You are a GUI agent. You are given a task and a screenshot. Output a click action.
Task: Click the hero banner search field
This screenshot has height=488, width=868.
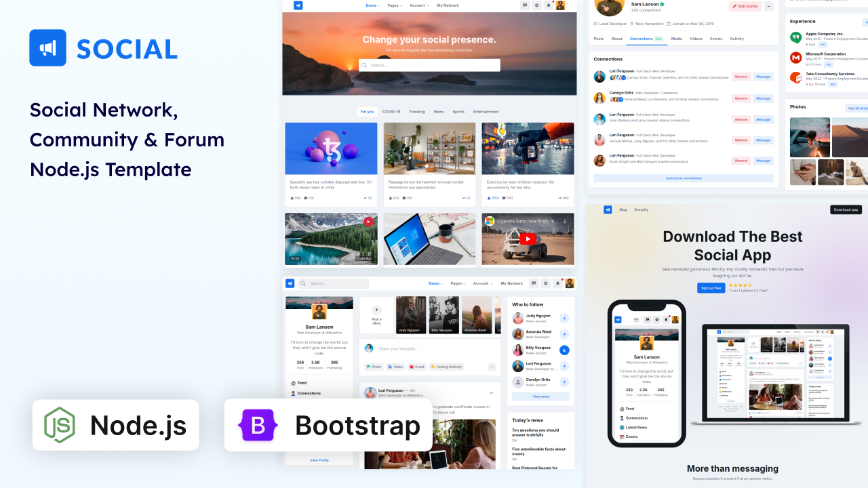point(429,65)
